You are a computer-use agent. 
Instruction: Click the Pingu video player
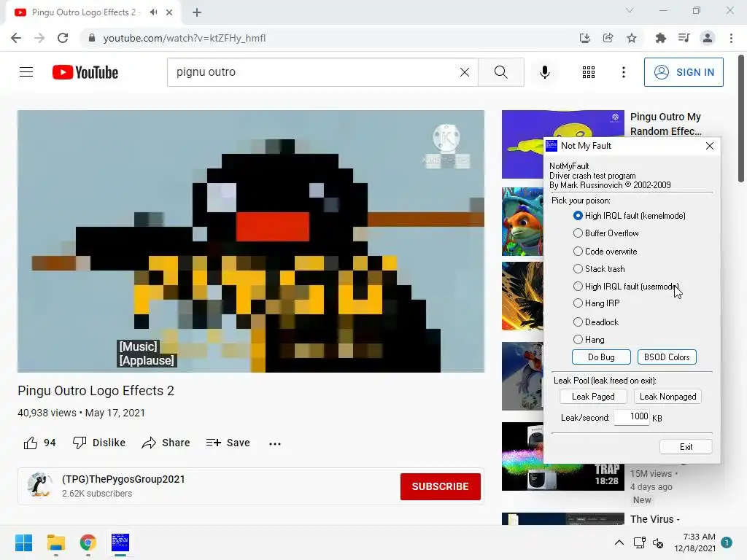point(251,241)
